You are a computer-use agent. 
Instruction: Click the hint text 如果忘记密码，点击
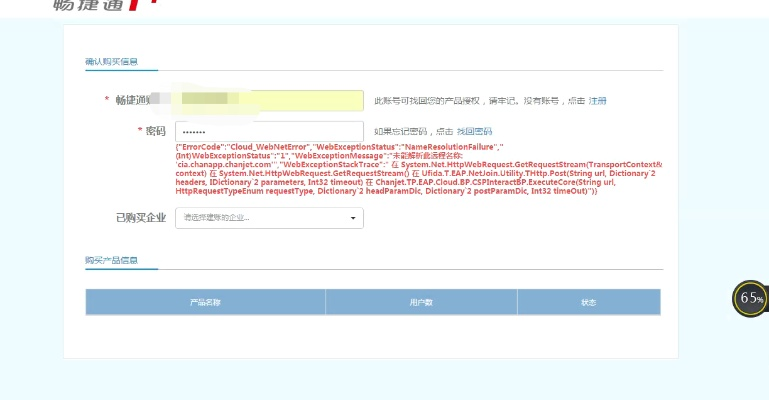[413, 131]
